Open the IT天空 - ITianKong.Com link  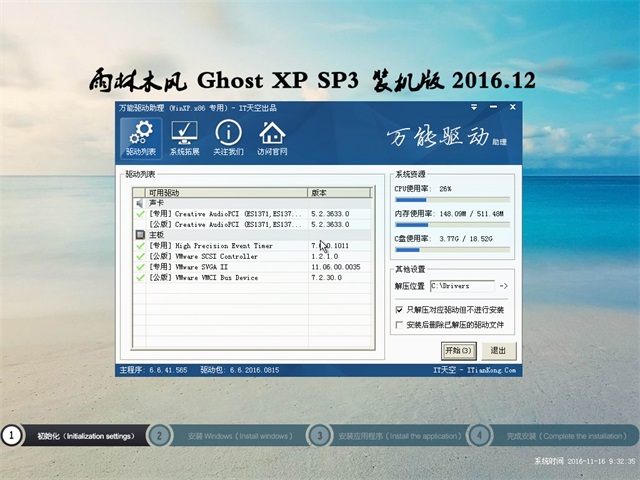[x=474, y=370]
